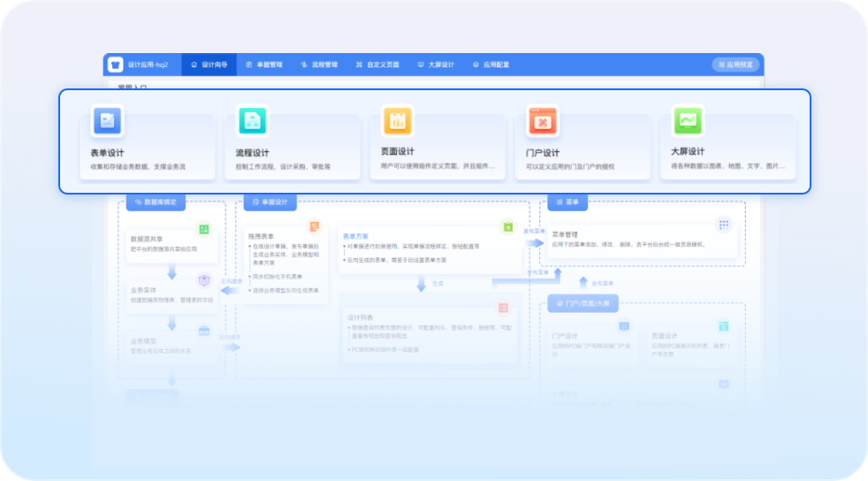Click the blue icon on the lower 门户设计 card

coord(624,326)
